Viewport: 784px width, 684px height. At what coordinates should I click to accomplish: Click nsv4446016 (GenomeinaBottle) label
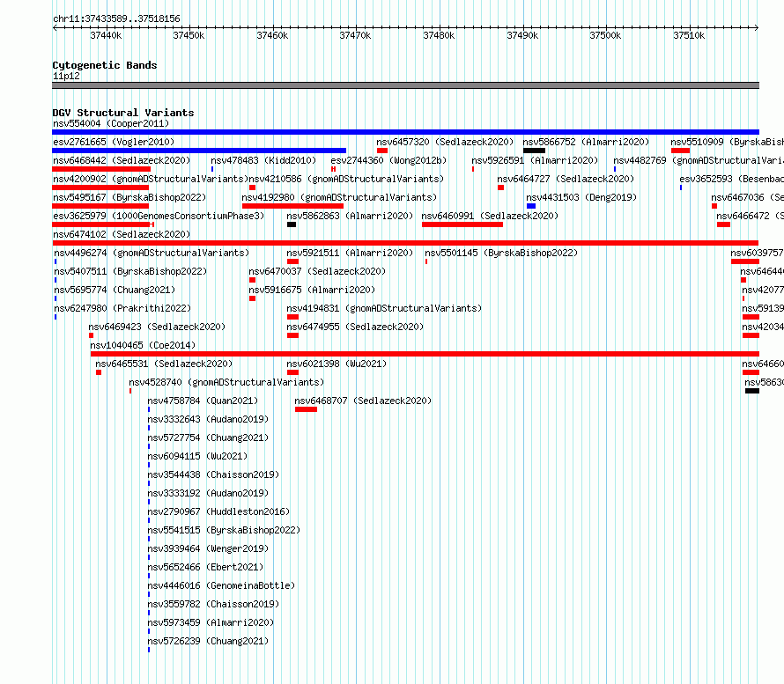coord(221,585)
